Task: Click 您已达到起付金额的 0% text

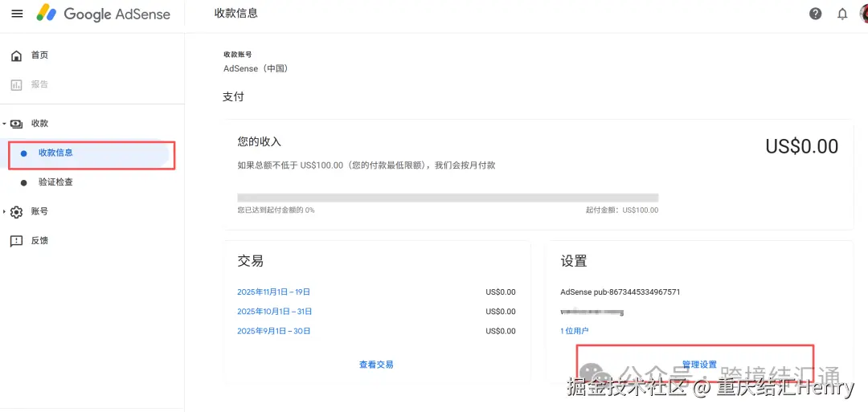Action: click(x=276, y=210)
